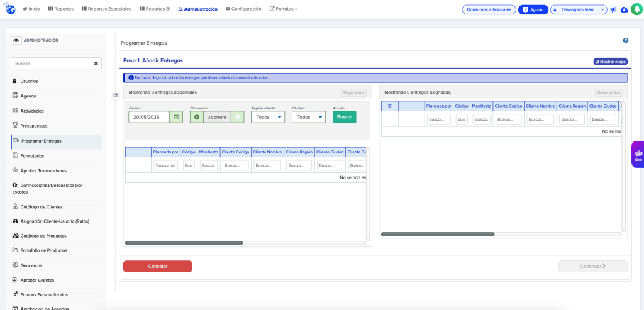The height and width of the screenshot is (310, 644).
Task: Open the megaphone announcements icon
Action: coord(613,9)
